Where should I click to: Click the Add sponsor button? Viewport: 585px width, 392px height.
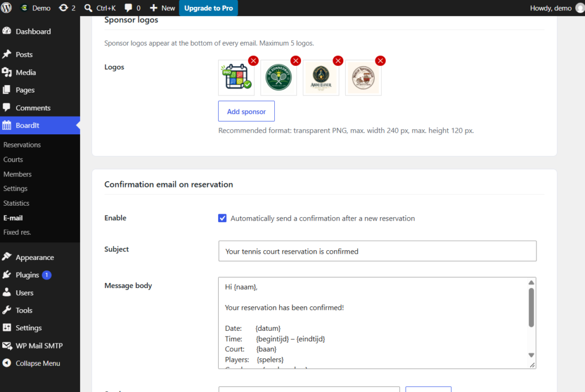[x=246, y=111]
